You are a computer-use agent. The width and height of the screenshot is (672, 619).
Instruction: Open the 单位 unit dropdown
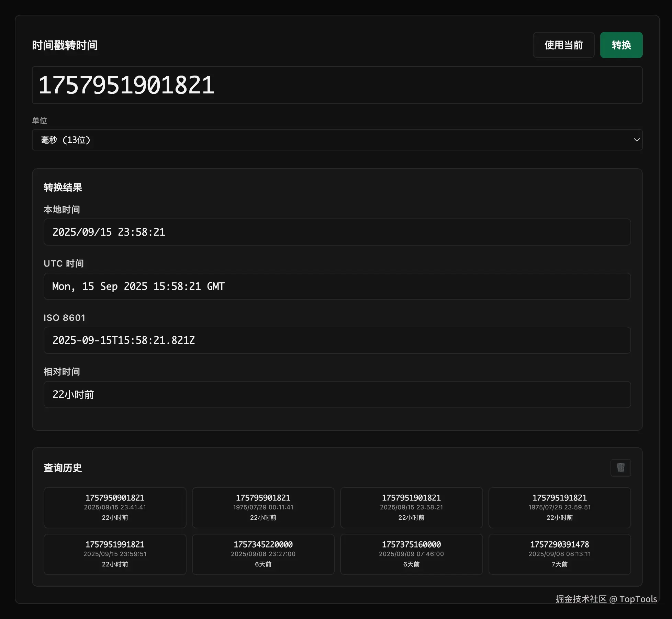tap(336, 140)
